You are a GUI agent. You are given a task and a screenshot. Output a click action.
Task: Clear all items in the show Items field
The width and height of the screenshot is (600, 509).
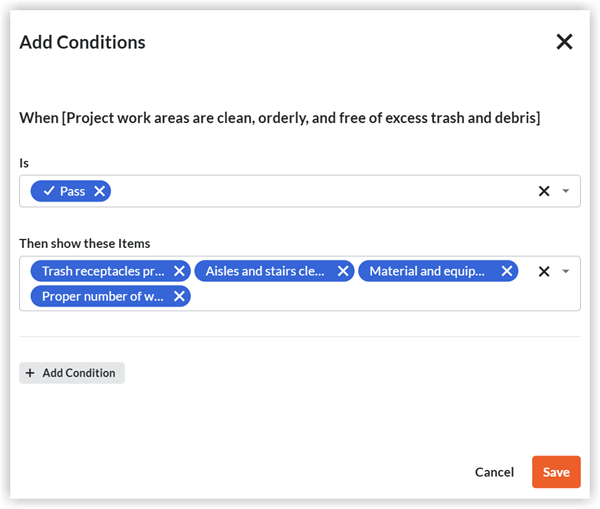544,271
